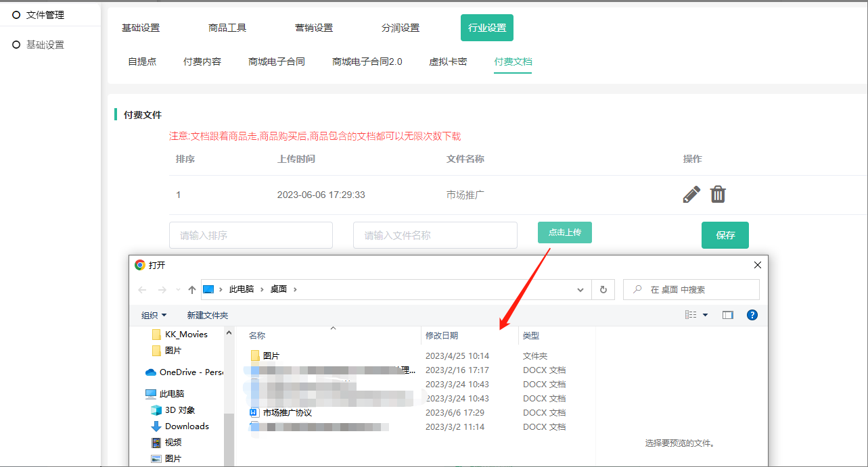Screen dimensions: 868x467
Task: Change view layout icon in dialog
Action: click(x=691, y=315)
